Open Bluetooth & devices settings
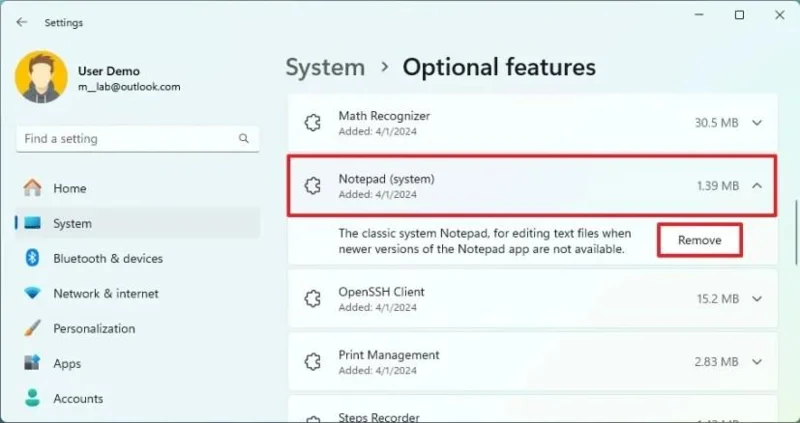Screen dimensions: 800x423 [x=138, y=259]
